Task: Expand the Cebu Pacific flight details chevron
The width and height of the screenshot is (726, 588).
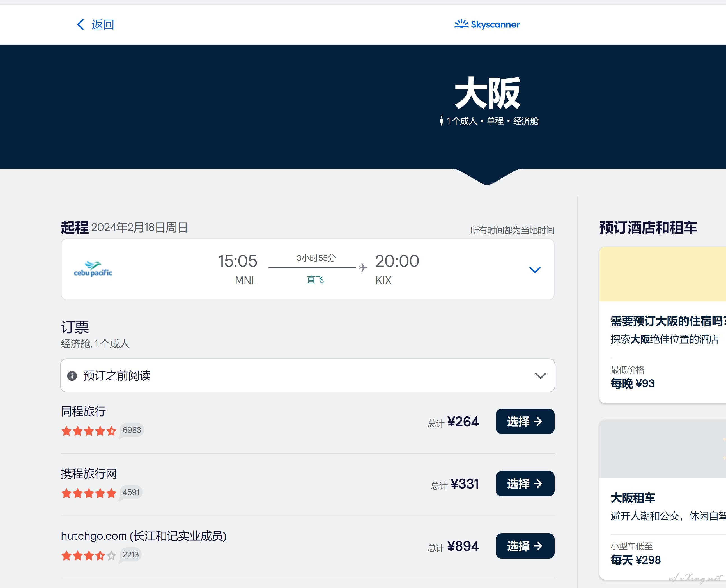Action: pyautogui.click(x=535, y=270)
